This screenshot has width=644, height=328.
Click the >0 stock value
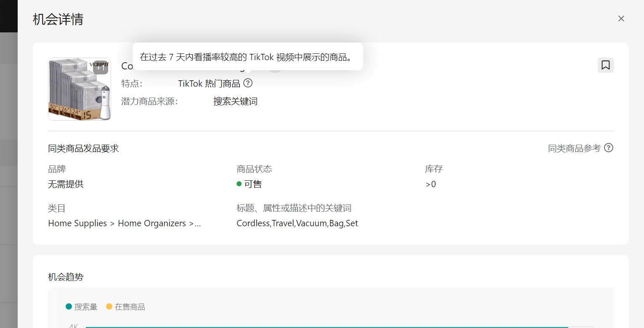[x=431, y=184]
